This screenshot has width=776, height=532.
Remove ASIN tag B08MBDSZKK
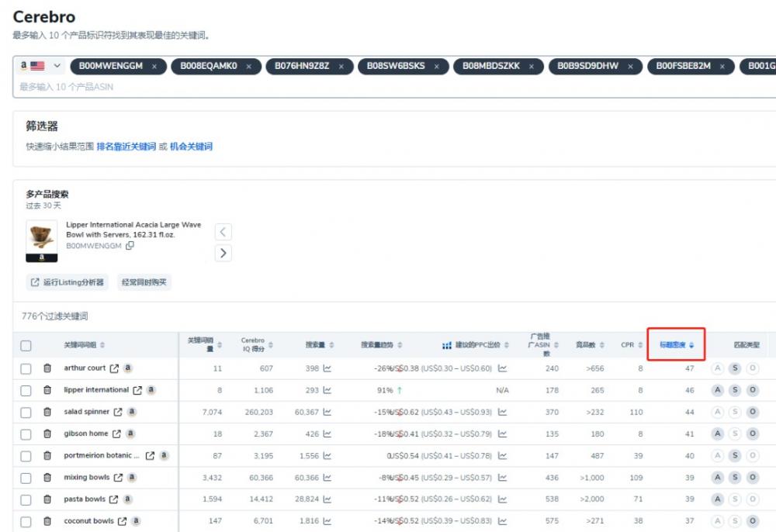(x=531, y=66)
